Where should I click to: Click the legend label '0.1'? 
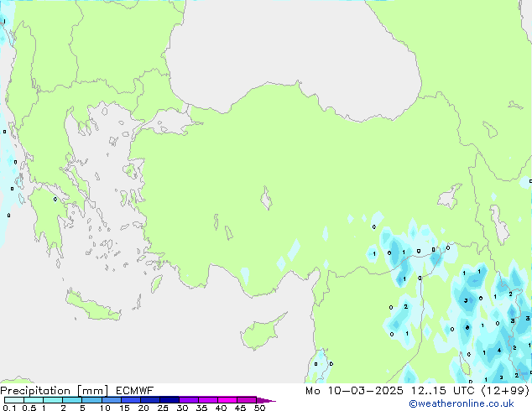click(x=9, y=408)
